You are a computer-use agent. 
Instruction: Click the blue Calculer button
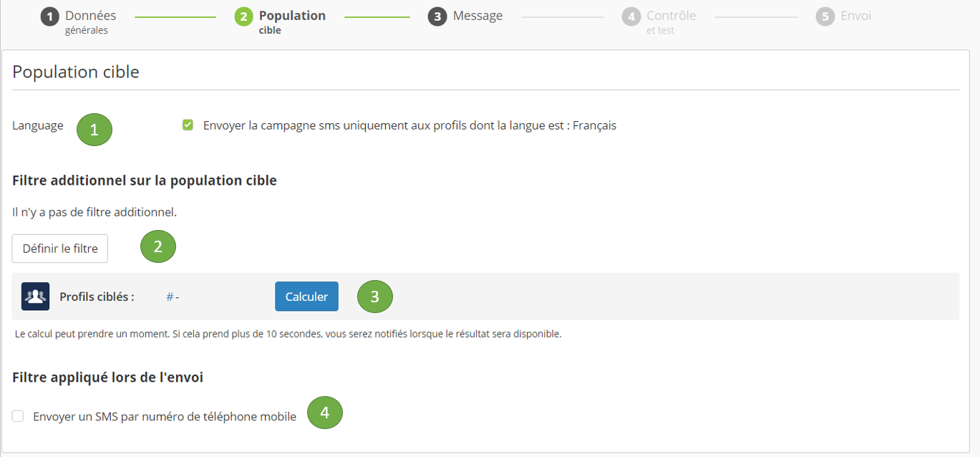tap(306, 297)
